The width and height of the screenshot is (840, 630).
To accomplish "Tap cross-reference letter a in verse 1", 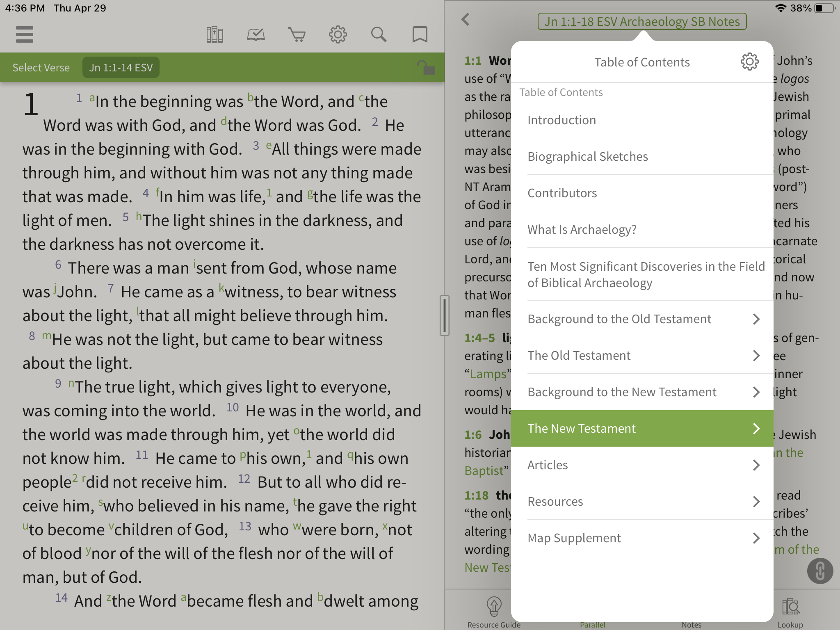I will [x=92, y=98].
